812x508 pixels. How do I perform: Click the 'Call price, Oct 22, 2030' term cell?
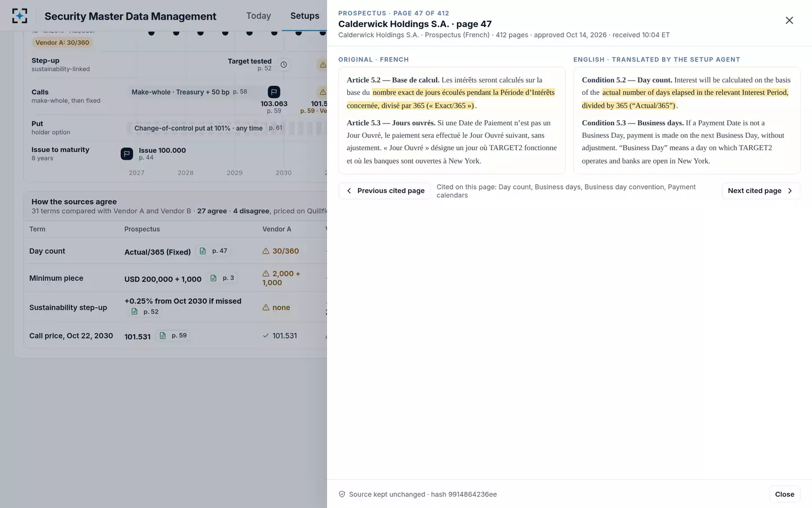71,336
